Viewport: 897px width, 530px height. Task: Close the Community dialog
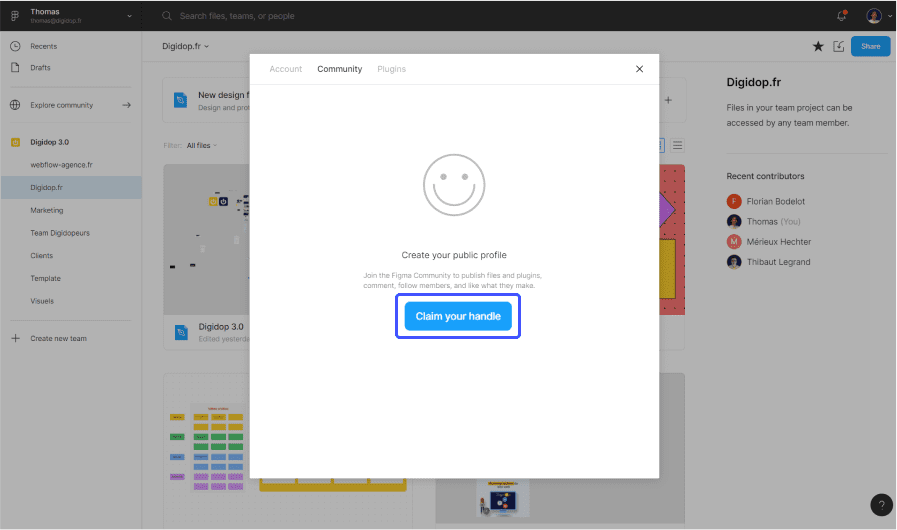(640, 69)
